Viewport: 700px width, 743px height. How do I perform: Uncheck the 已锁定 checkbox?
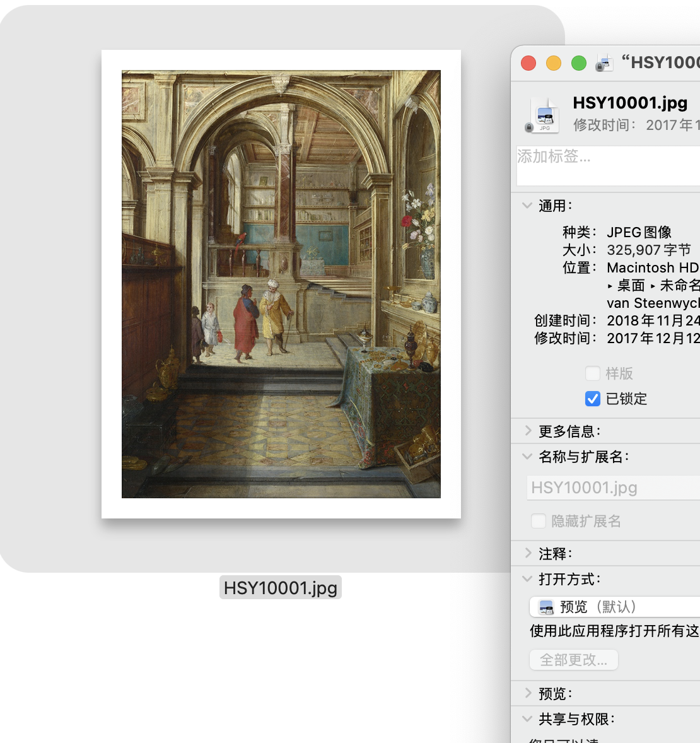(x=593, y=399)
